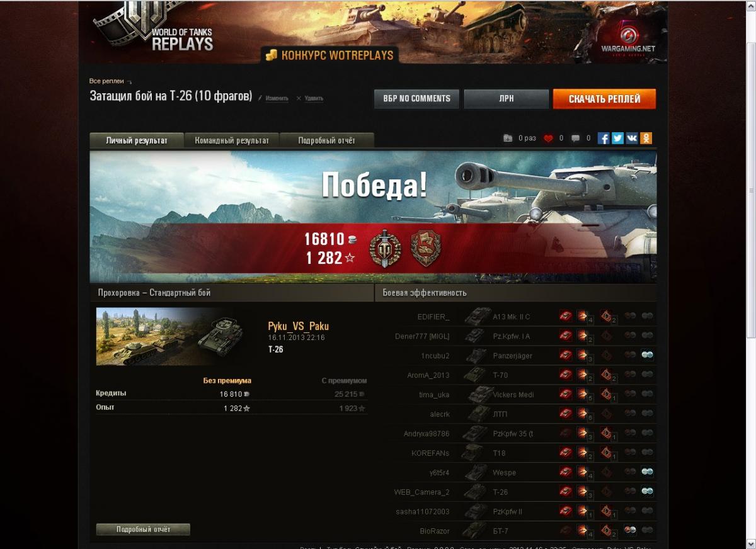Open the Все реплеи link
Screen dimensions: 756x549
point(106,81)
